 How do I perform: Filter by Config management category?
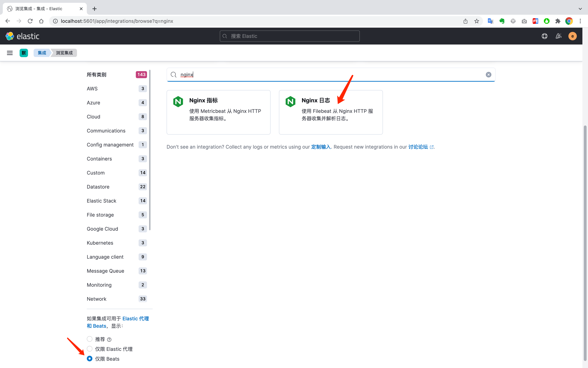(117, 145)
